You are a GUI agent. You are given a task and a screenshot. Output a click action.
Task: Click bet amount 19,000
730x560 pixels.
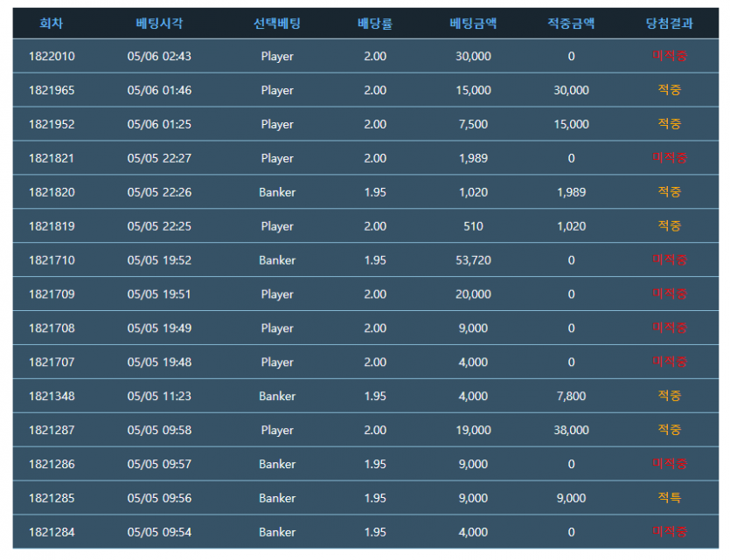(x=473, y=430)
